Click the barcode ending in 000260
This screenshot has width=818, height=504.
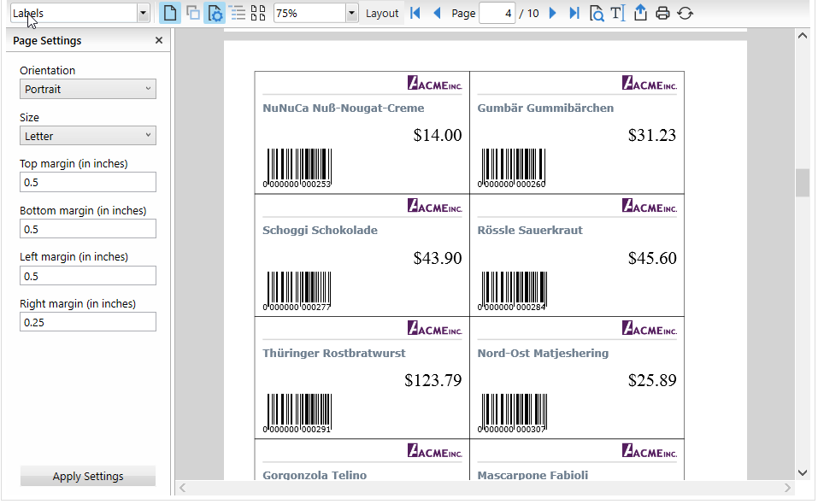pyautogui.click(x=512, y=167)
